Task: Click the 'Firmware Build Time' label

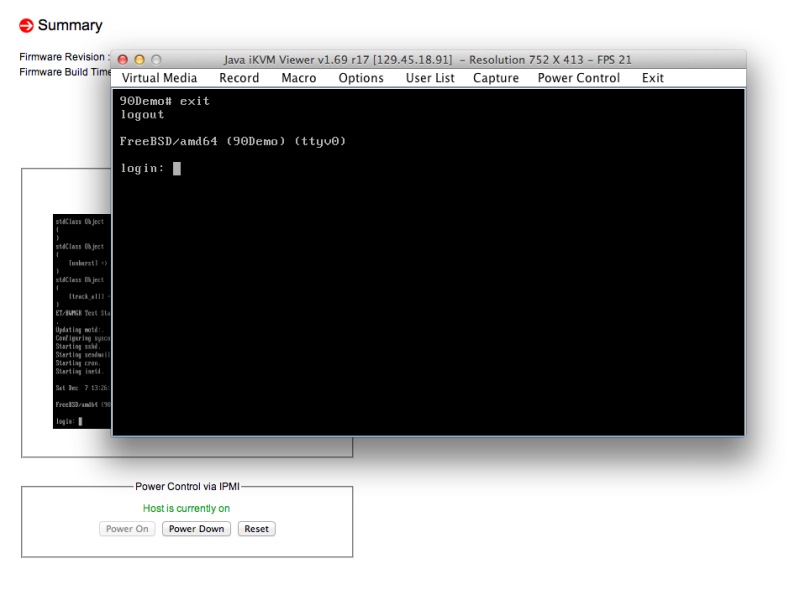Action: click(65, 72)
